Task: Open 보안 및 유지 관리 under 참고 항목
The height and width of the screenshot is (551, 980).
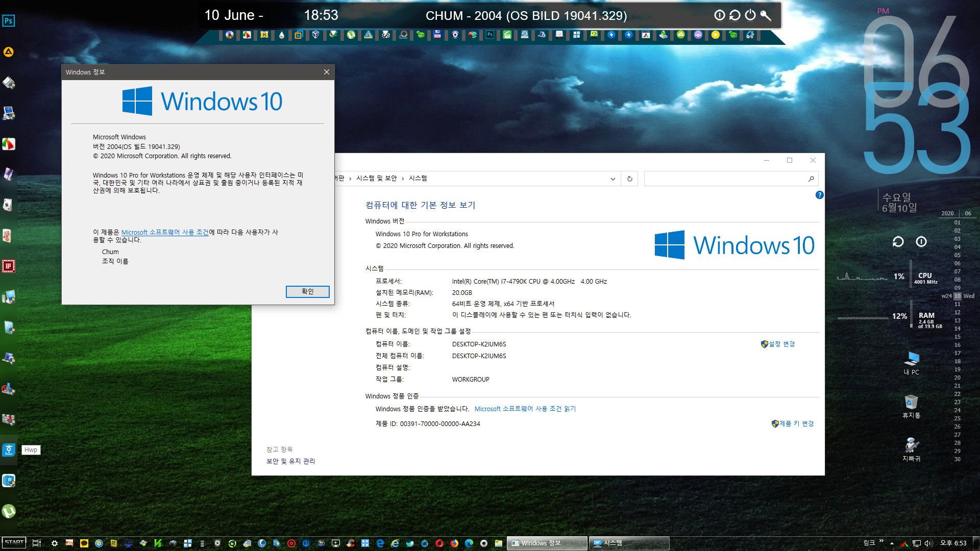Action: coord(290,461)
